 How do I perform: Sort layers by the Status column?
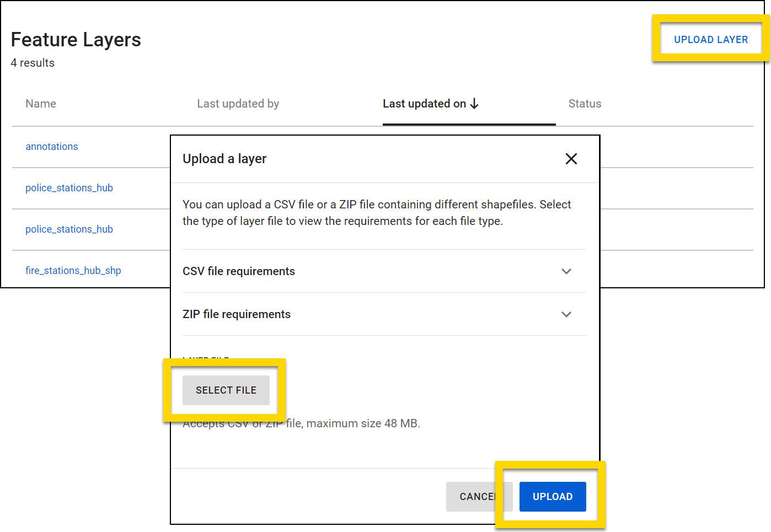point(585,104)
